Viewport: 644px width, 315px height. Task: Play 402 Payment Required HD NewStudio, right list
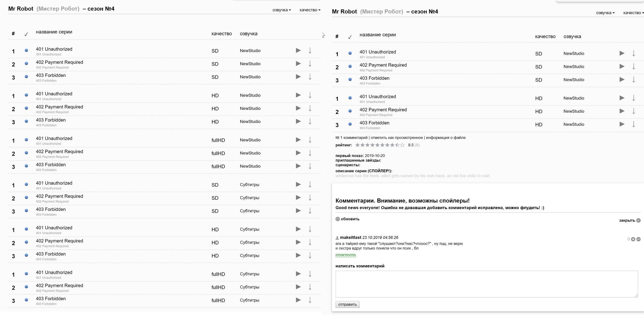(622, 111)
